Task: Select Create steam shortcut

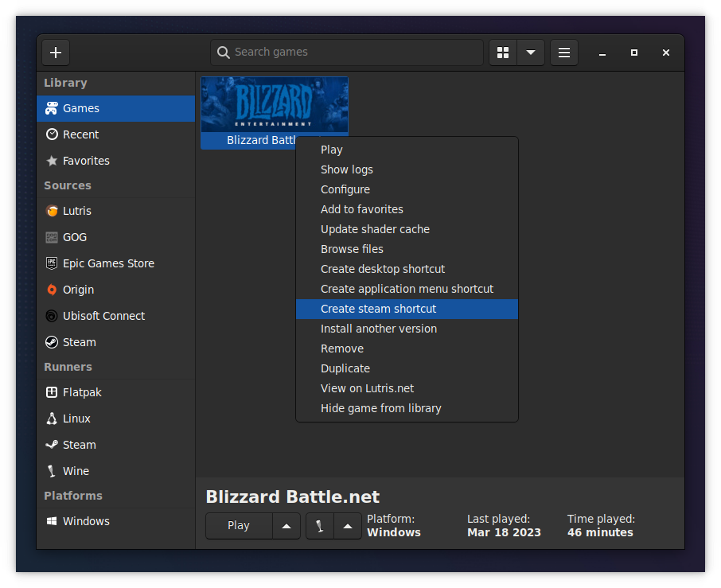Action: click(x=407, y=309)
